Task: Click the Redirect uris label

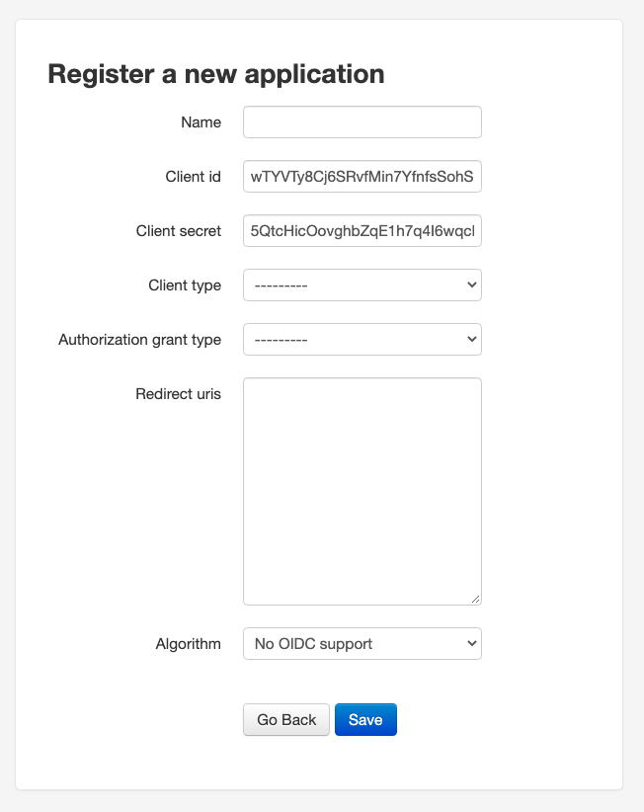Action: click(x=178, y=393)
